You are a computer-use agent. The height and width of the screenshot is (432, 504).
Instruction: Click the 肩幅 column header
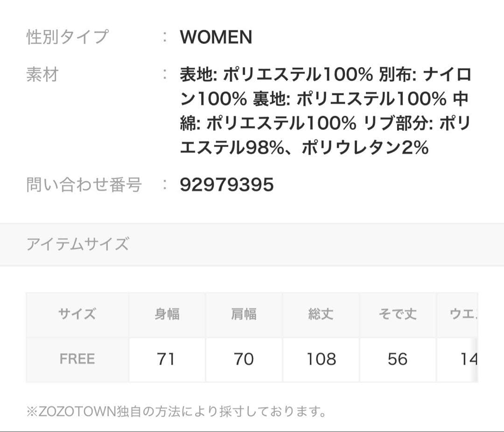click(244, 314)
